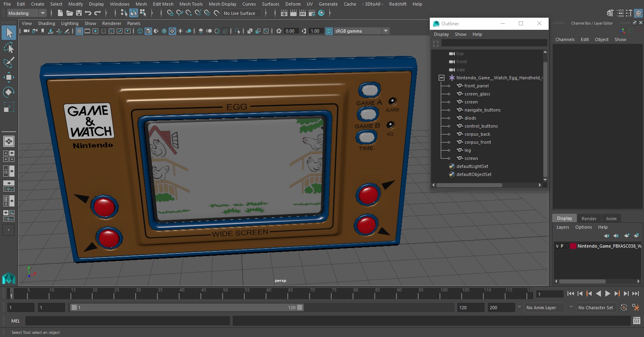Switch to the Anim layer tab
The width and height of the screenshot is (644, 337).
611,219
